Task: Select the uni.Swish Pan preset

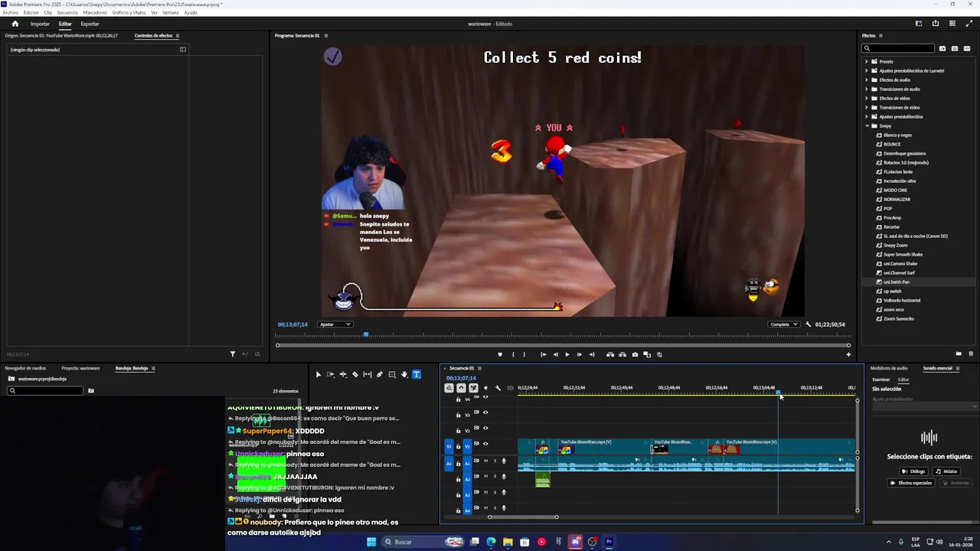Action: coord(897,282)
